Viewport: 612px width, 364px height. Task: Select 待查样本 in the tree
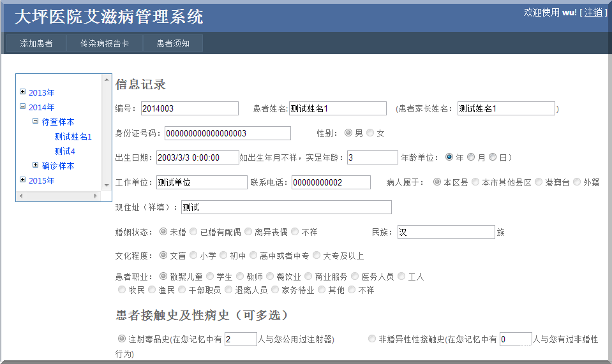[x=58, y=122]
